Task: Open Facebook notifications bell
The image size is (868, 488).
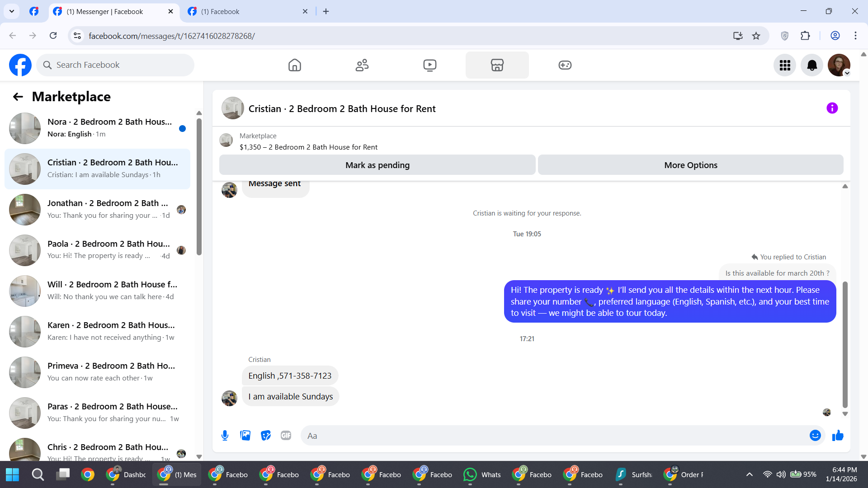Action: point(812,66)
